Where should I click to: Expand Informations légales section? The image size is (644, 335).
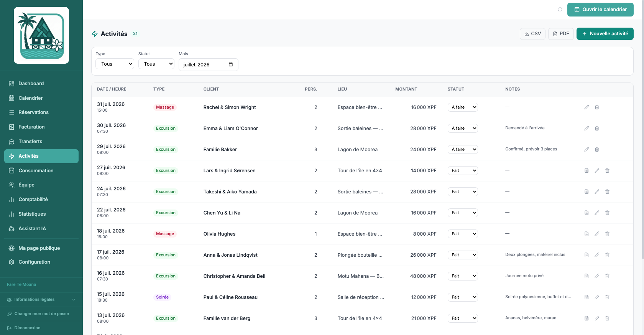point(41,300)
